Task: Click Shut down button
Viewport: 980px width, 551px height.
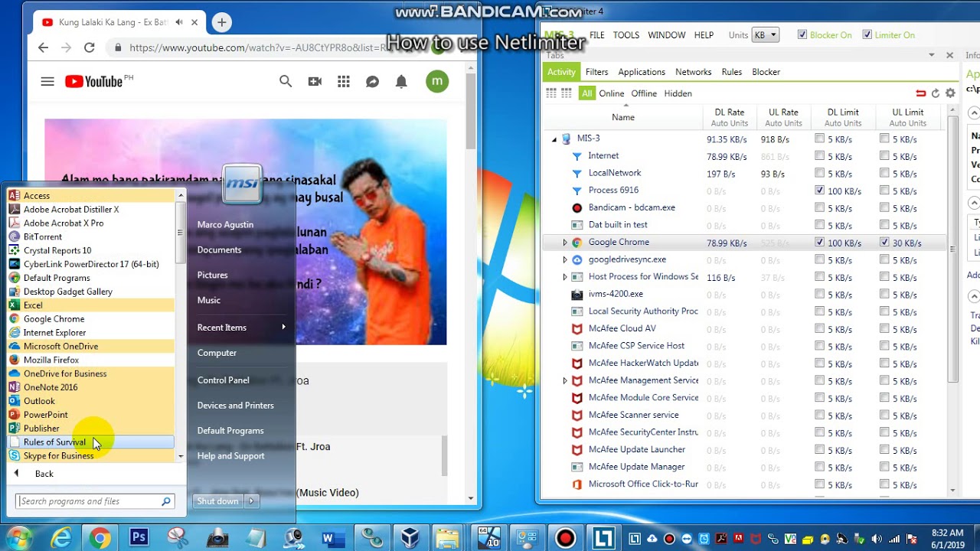Action: tap(218, 501)
